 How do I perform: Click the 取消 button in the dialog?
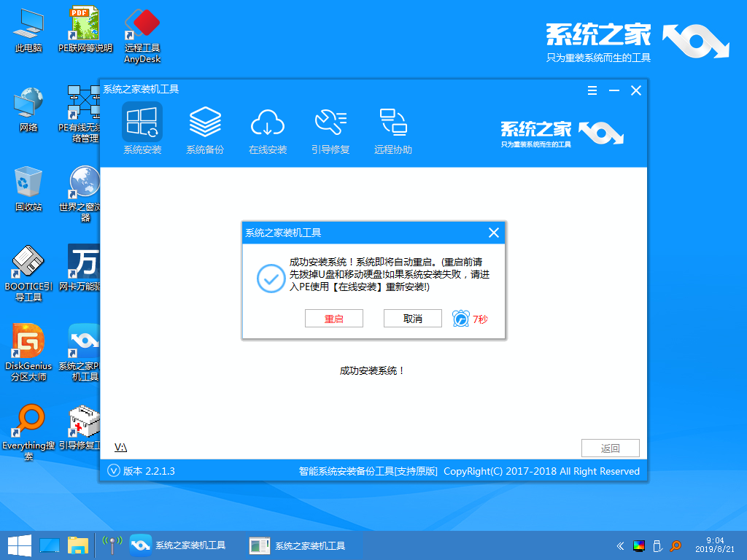(413, 319)
